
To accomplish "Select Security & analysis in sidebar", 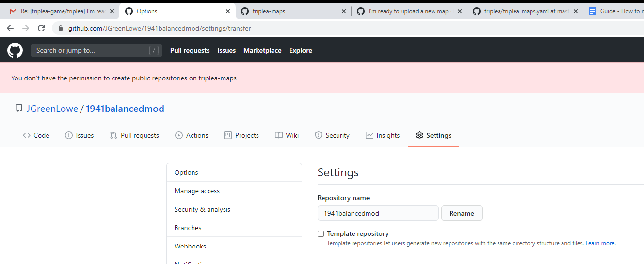I will pos(234,209).
